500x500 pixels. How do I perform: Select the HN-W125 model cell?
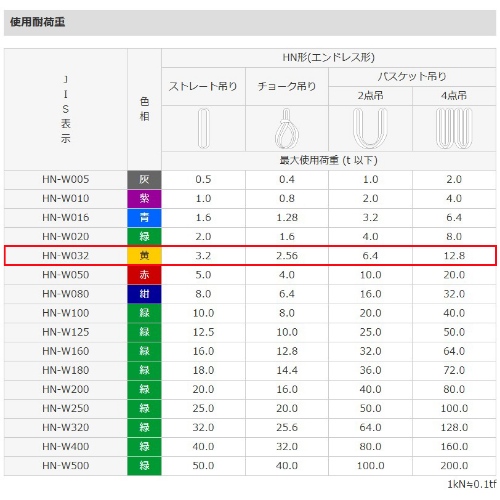[66, 332]
